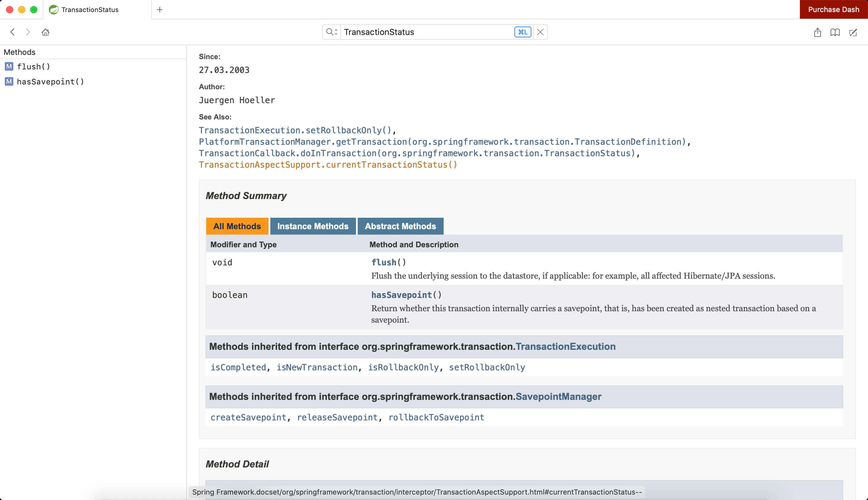This screenshot has width=868, height=500.
Task: Open the search scope selector arrows
Action: (x=336, y=32)
